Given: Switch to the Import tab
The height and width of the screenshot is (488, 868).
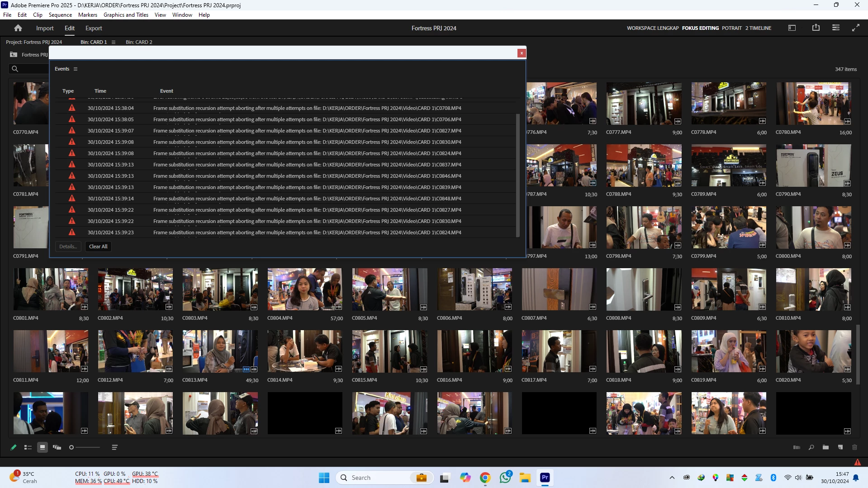Looking at the screenshot, I should [x=45, y=28].
